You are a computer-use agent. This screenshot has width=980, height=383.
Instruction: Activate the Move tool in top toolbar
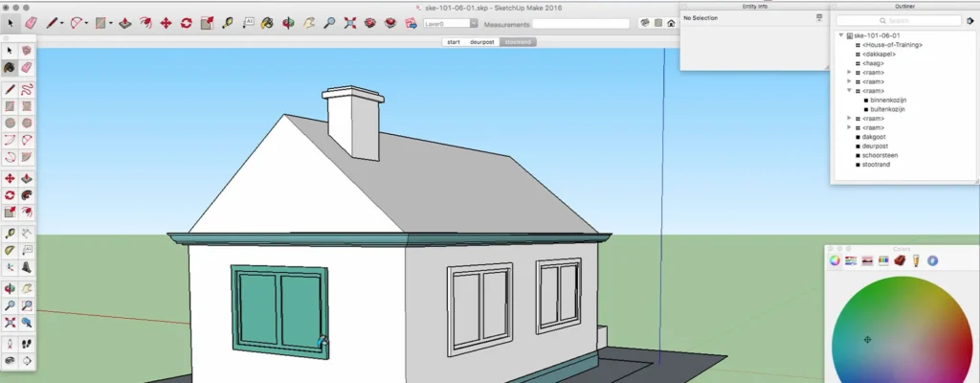[166, 22]
